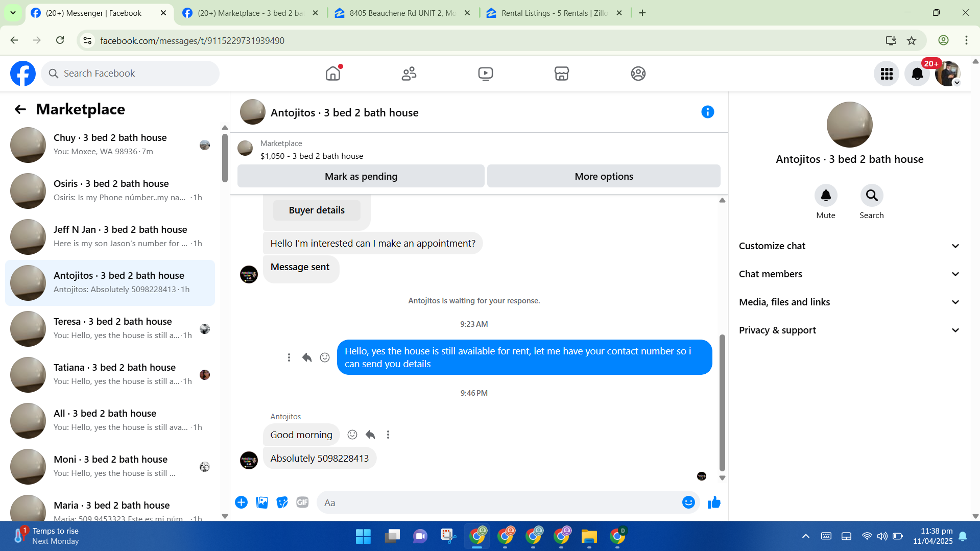Open the Buyer details button
The width and height of the screenshot is (980, 551).
[x=317, y=210]
